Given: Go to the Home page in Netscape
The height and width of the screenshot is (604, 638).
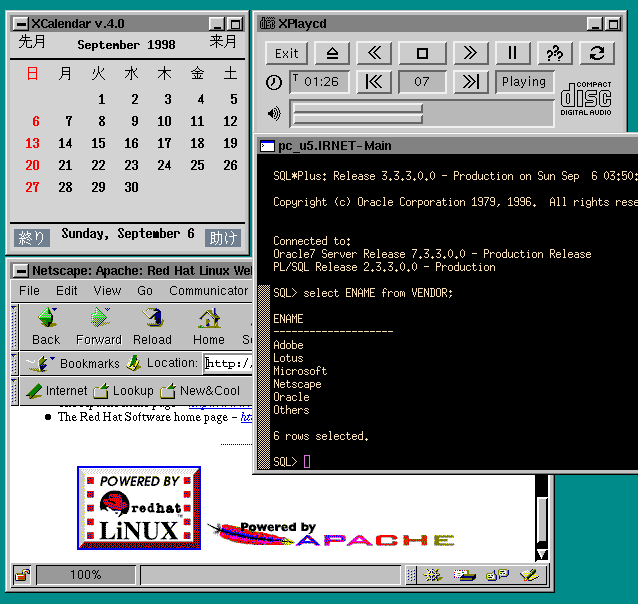Looking at the screenshot, I should 209,326.
